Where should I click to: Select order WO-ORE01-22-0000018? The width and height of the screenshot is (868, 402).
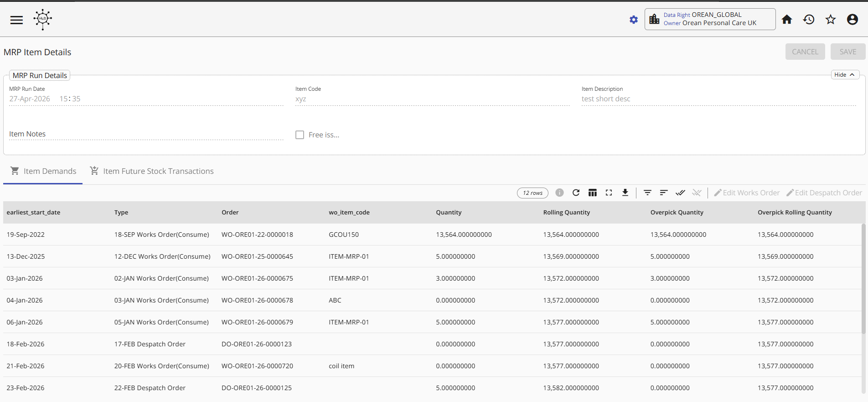point(257,235)
